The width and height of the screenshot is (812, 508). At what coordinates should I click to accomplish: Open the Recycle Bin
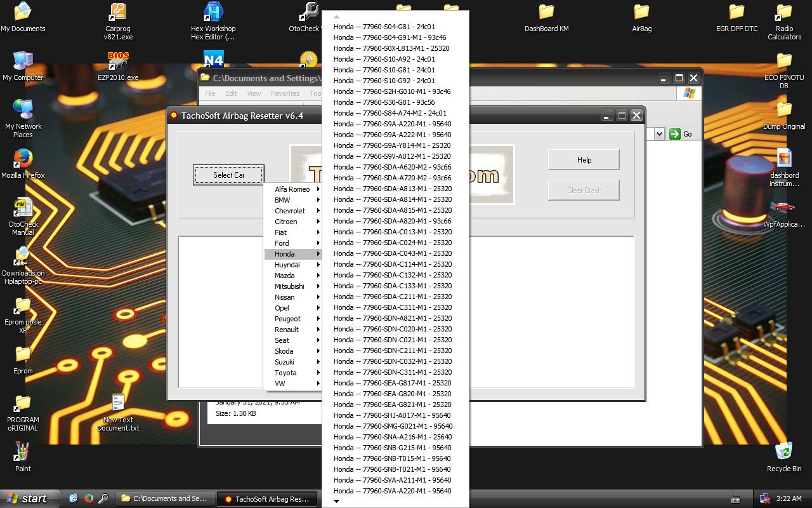(784, 452)
